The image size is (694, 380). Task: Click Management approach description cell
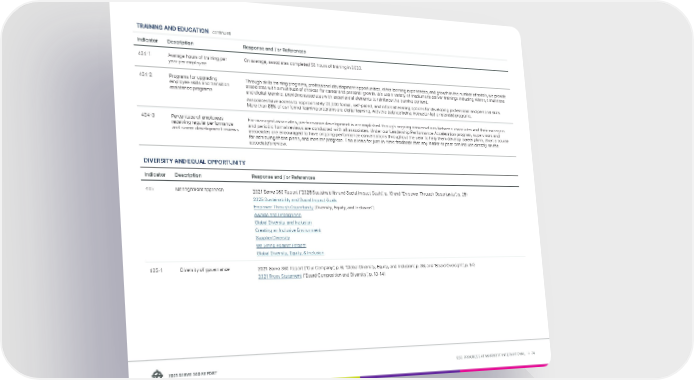pos(199,189)
